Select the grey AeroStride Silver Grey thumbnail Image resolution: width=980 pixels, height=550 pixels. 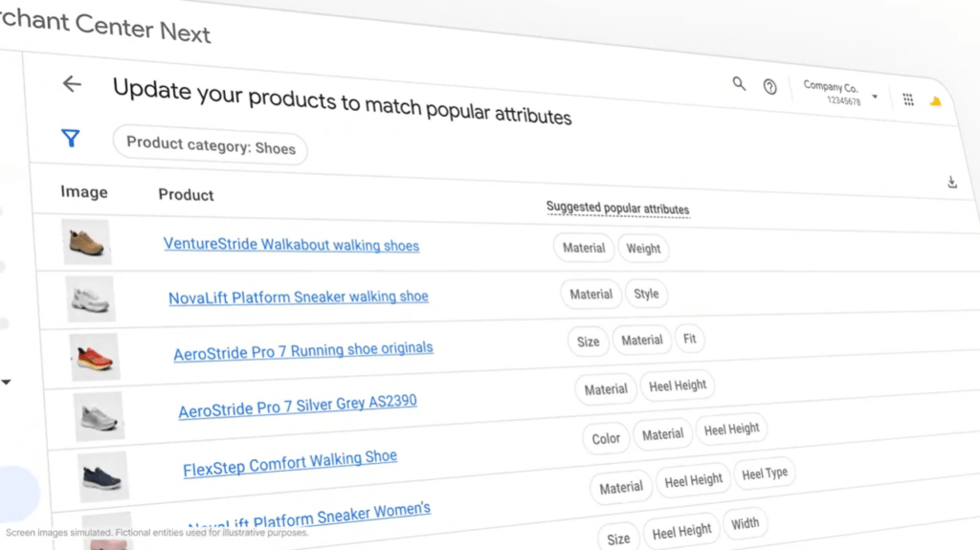pyautogui.click(x=99, y=416)
